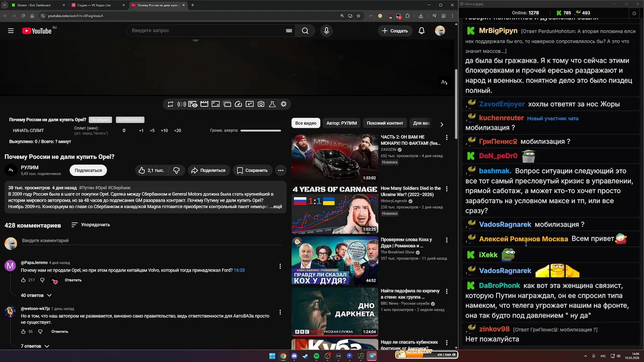Take a screenshot with camera icon

point(261,104)
